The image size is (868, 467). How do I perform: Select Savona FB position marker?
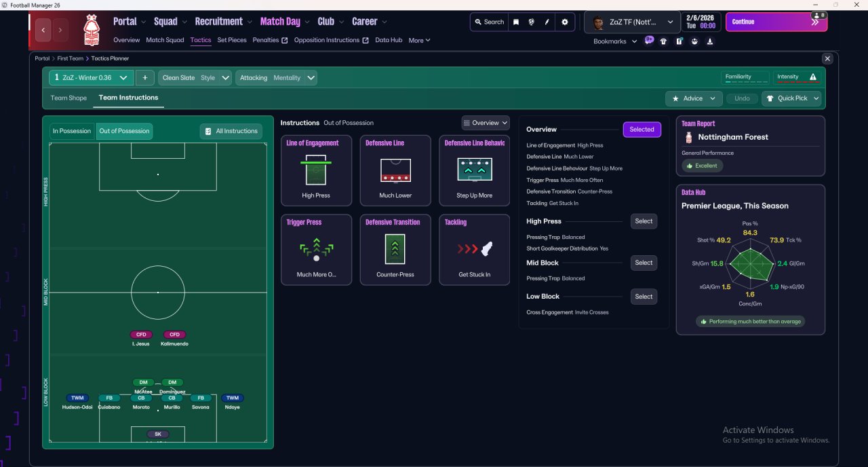pyautogui.click(x=201, y=398)
